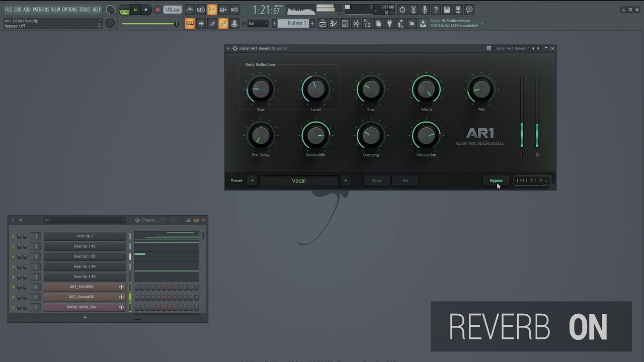Toggle multilink to controllers link icon
This screenshot has width=644, height=362.
tap(223, 23)
